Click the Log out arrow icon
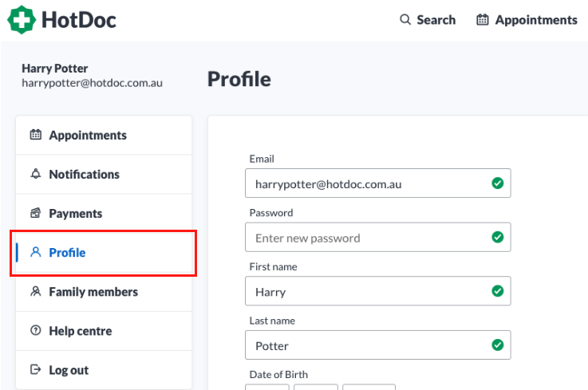This screenshot has height=390, width=588. coord(36,370)
